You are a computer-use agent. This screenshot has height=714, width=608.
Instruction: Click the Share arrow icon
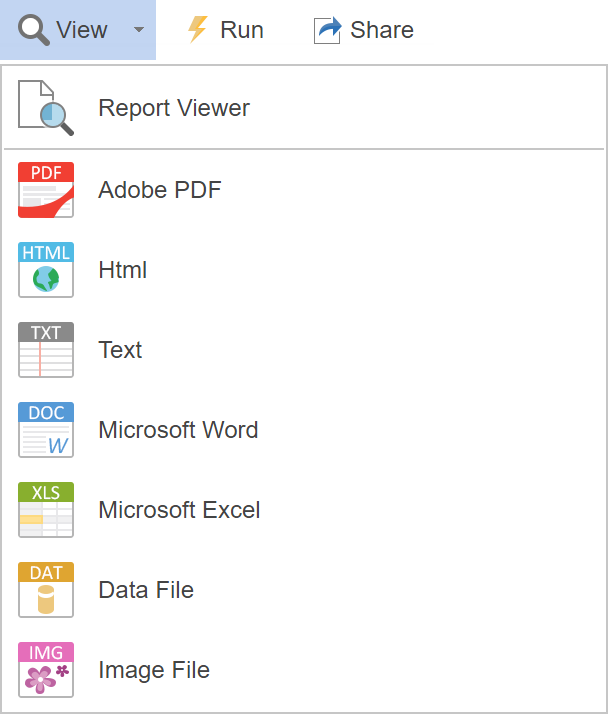327,30
